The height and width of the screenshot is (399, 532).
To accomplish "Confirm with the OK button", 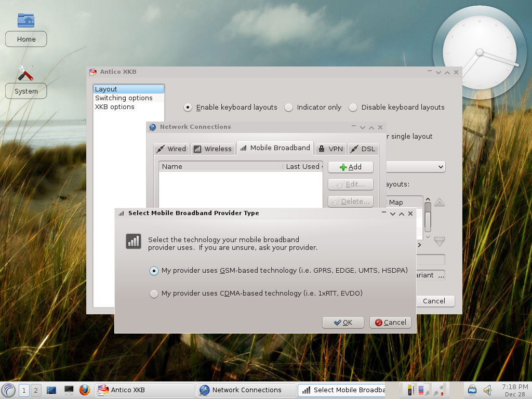I will pyautogui.click(x=343, y=322).
